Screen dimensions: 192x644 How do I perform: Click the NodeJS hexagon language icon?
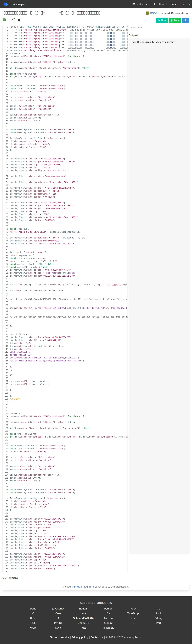tap(4, 20)
